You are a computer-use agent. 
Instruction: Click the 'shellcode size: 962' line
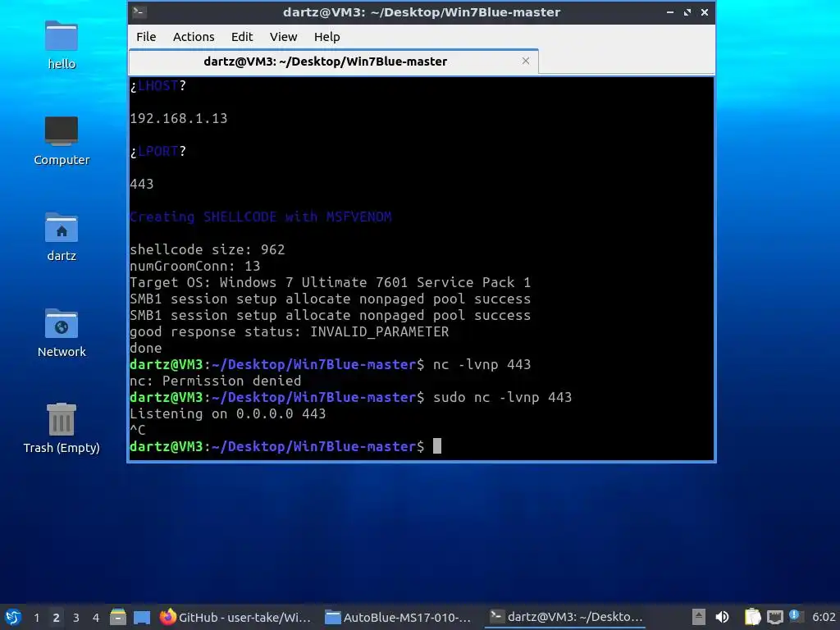(208, 249)
